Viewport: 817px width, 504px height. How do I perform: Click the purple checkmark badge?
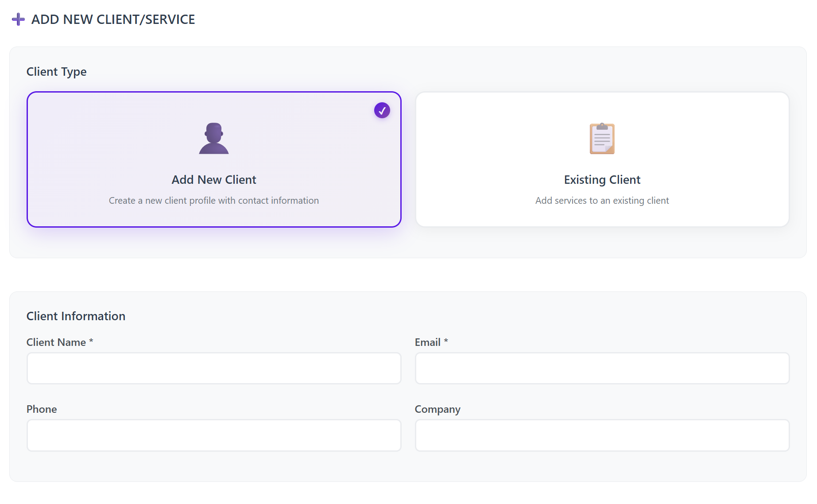[382, 110]
